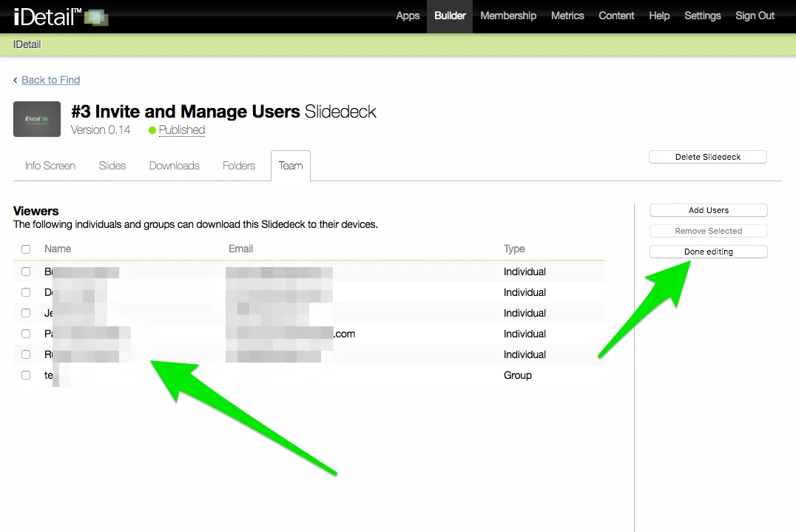Screen dimensions: 796x532
Task: Click the Type column header
Action: tap(514, 249)
